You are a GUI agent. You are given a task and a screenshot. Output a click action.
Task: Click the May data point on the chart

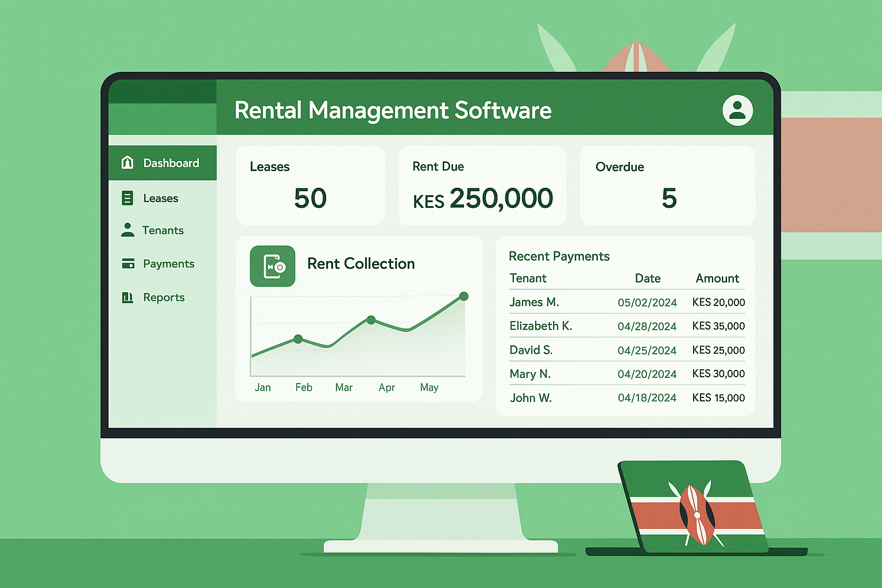point(463,297)
